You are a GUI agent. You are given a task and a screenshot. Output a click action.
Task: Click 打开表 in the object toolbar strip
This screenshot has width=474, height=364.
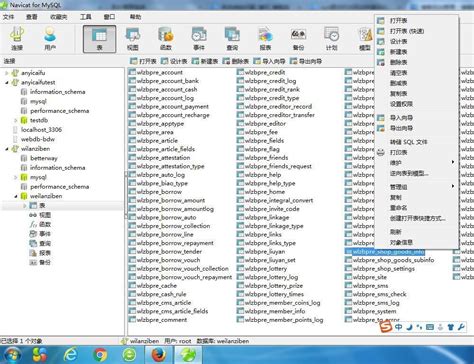click(143, 61)
